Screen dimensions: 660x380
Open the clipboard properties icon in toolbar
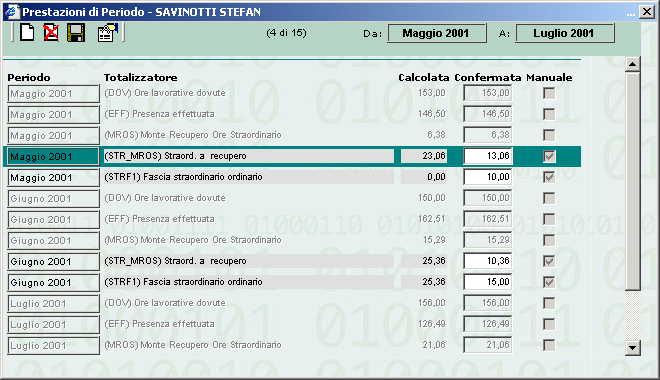click(x=108, y=32)
